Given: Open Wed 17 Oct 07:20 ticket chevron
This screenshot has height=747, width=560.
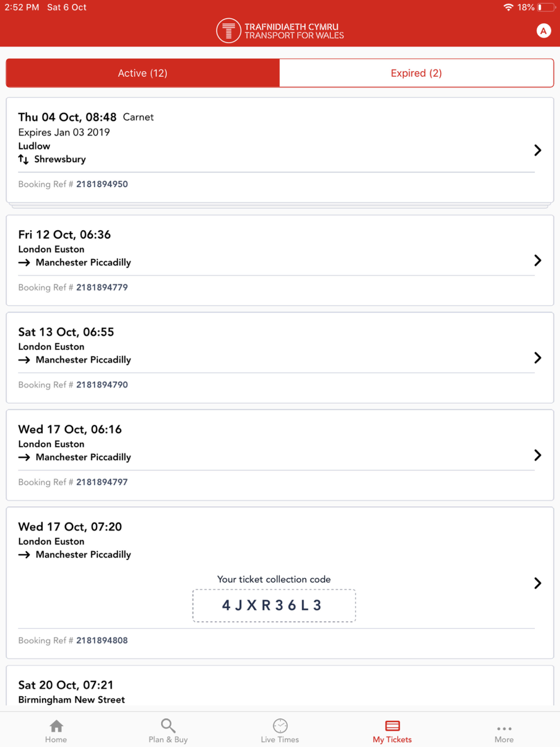Looking at the screenshot, I should tap(538, 583).
